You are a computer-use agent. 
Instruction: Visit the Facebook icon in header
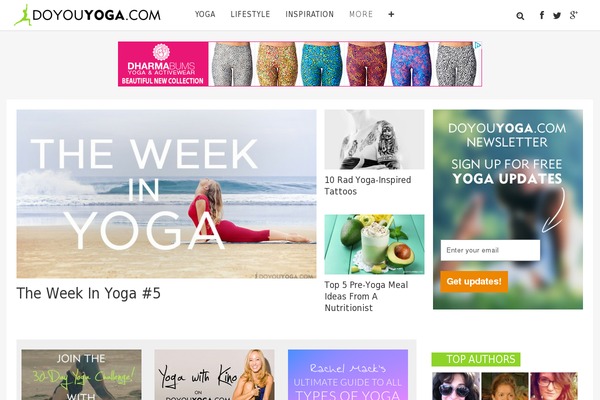click(x=541, y=15)
